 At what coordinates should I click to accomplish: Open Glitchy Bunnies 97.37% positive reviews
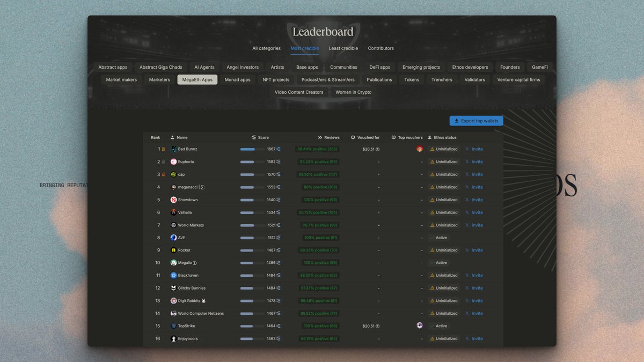(x=318, y=288)
